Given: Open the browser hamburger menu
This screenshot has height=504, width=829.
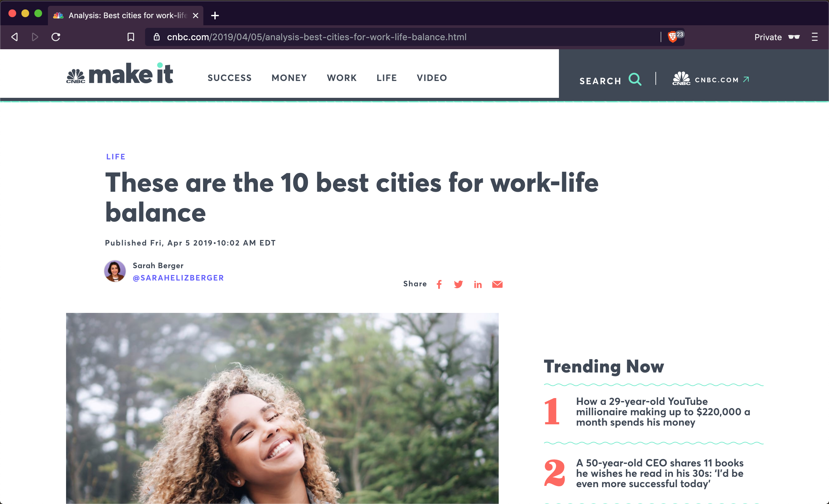Looking at the screenshot, I should [814, 37].
